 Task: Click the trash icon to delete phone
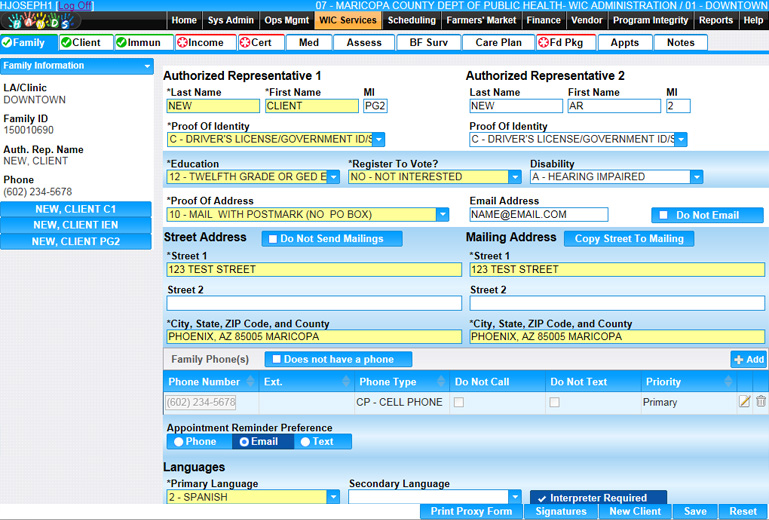[761, 402]
